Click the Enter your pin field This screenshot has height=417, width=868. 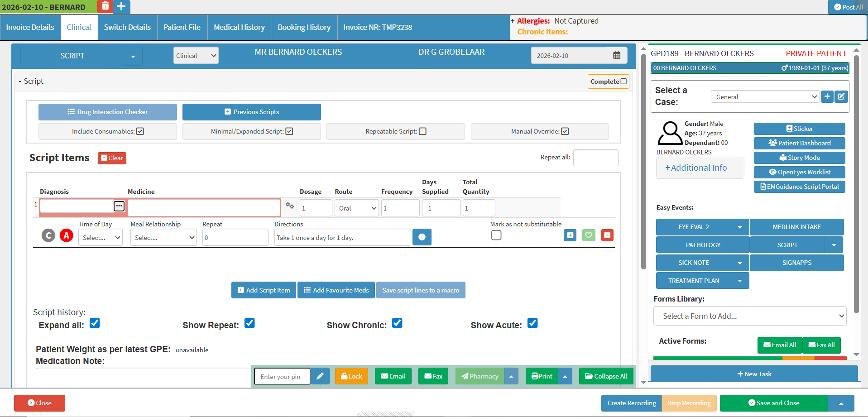click(282, 376)
